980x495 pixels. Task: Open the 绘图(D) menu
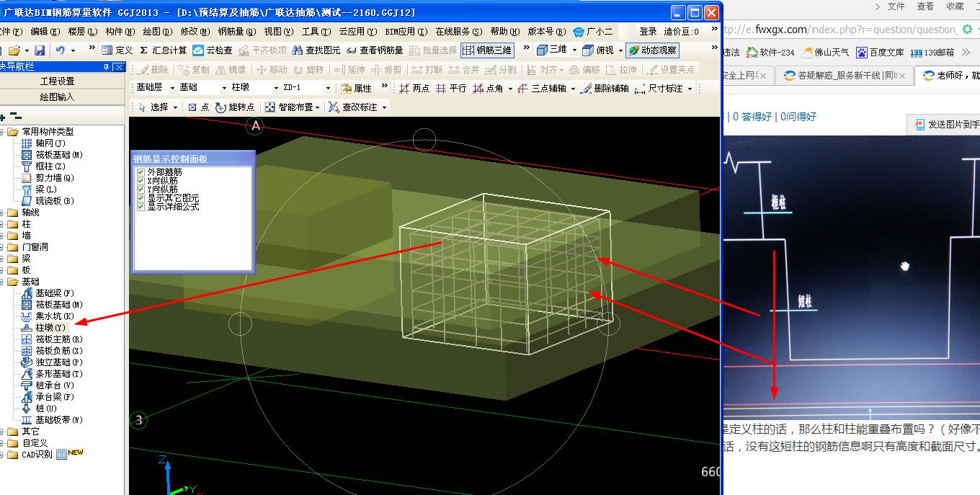click(157, 32)
